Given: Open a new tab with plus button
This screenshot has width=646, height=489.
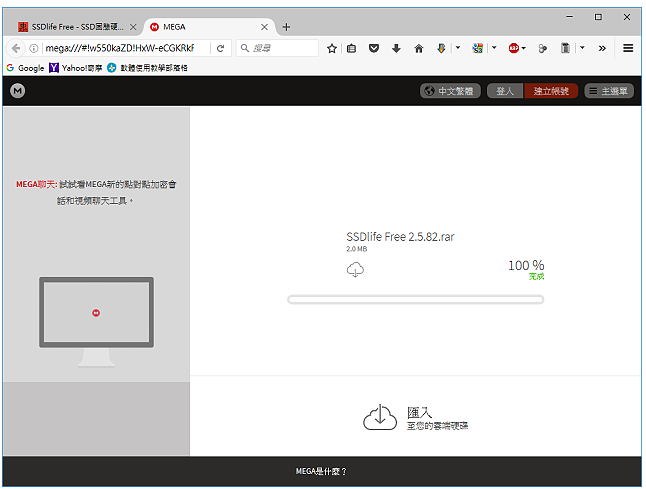Looking at the screenshot, I should [286, 27].
